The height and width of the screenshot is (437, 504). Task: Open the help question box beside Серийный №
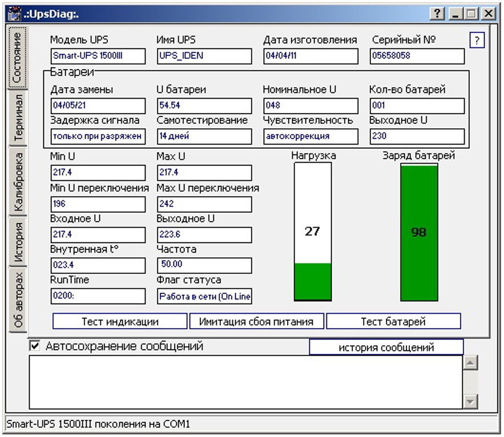[x=477, y=40]
